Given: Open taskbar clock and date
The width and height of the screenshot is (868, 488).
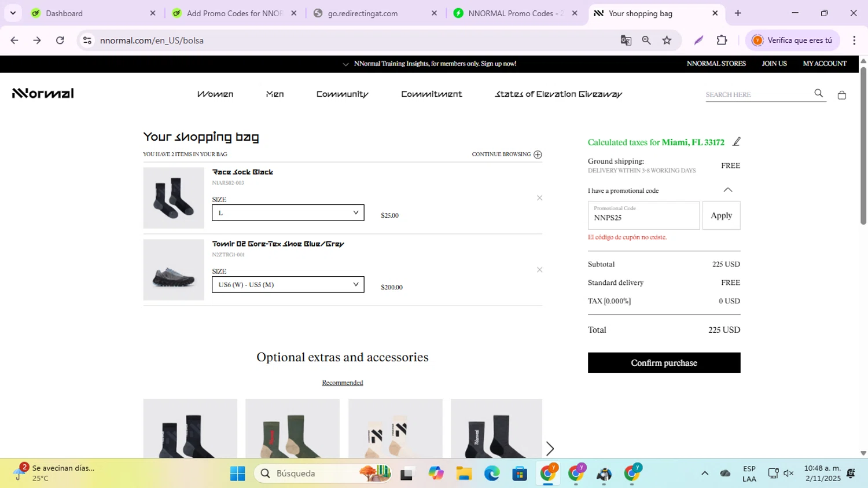Looking at the screenshot, I should pyautogui.click(x=822, y=473).
